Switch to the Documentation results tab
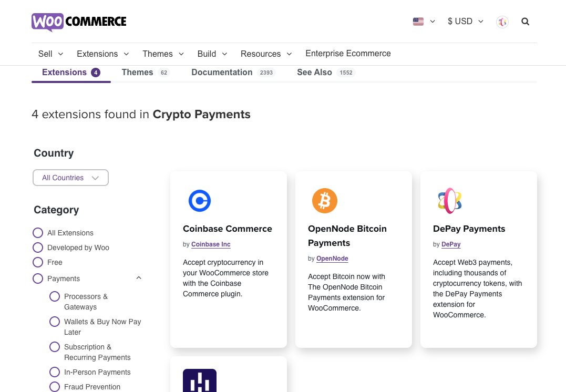The width and height of the screenshot is (566, 392). coord(233,73)
